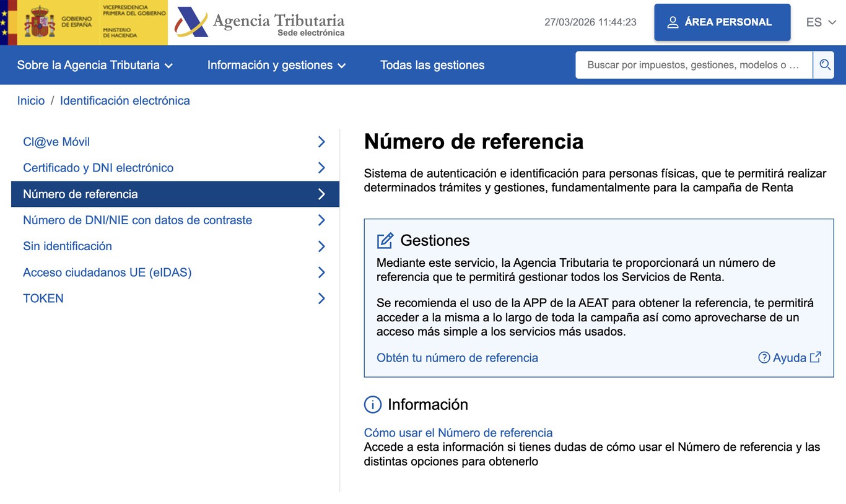Open Cómo usar el Número de referencia
This screenshot has height=504, width=846.
(x=458, y=433)
